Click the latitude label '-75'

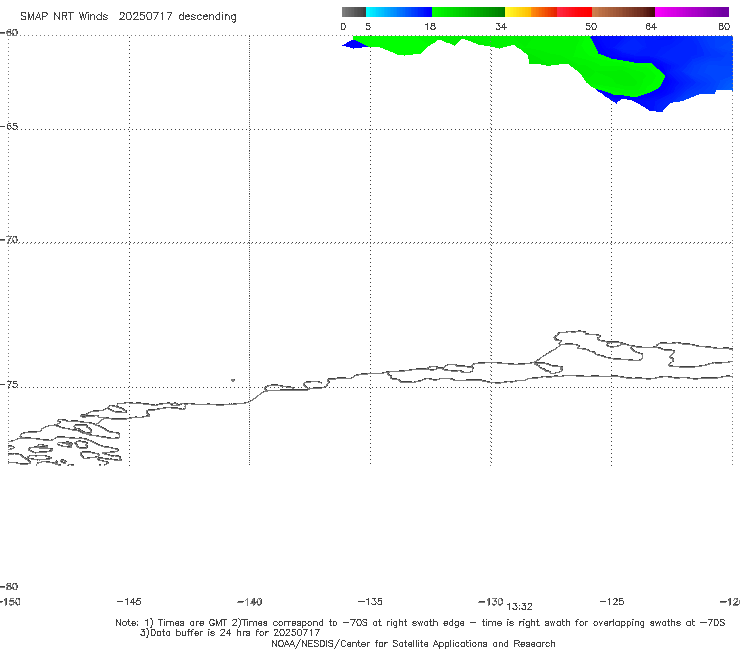point(9,385)
